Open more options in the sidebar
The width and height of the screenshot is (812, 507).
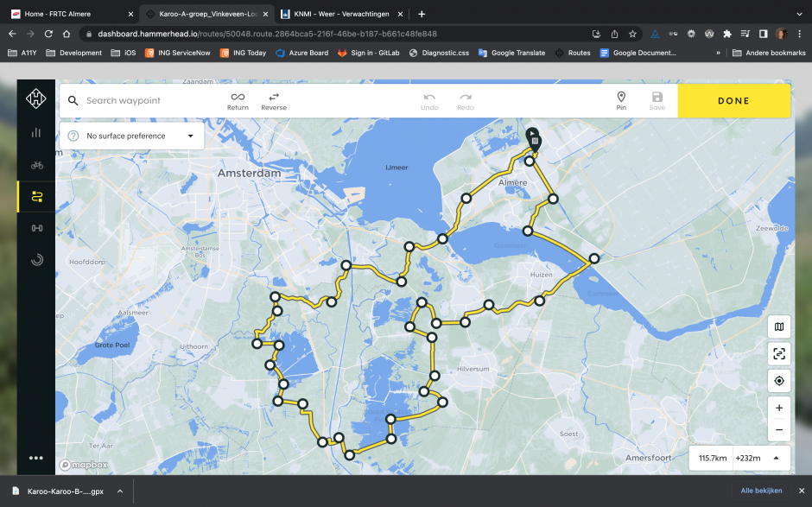pos(36,458)
